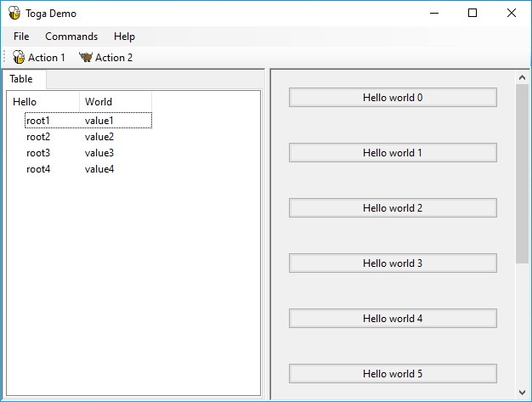Click the Toga Demo title bar icon
The height and width of the screenshot is (402, 532).
[14, 13]
